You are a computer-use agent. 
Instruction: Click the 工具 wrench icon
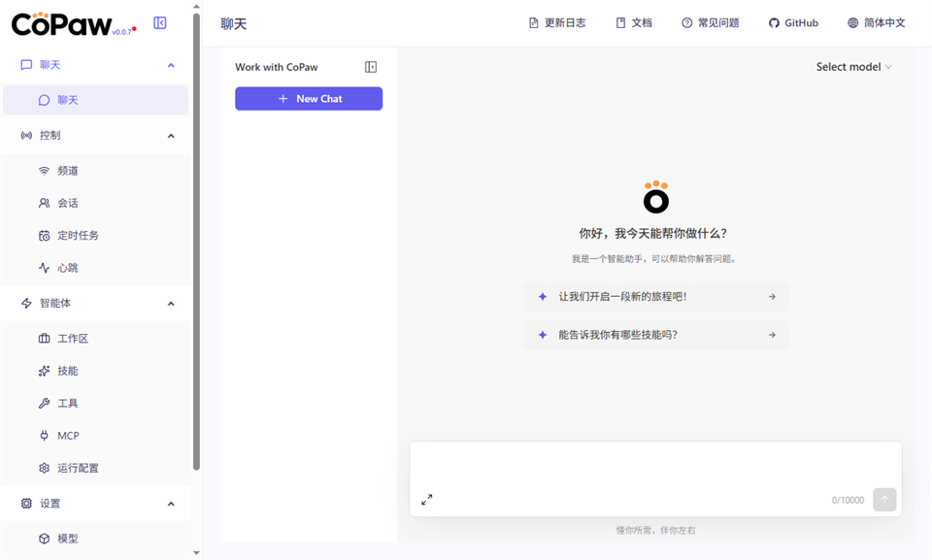coord(44,403)
